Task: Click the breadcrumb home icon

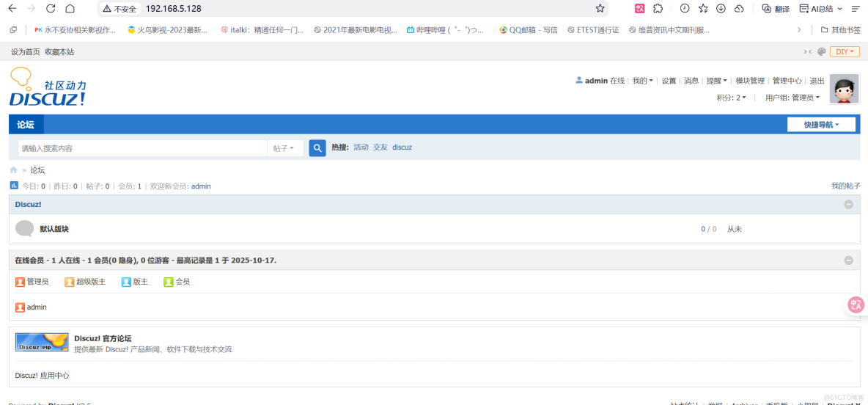Action: 14,170
